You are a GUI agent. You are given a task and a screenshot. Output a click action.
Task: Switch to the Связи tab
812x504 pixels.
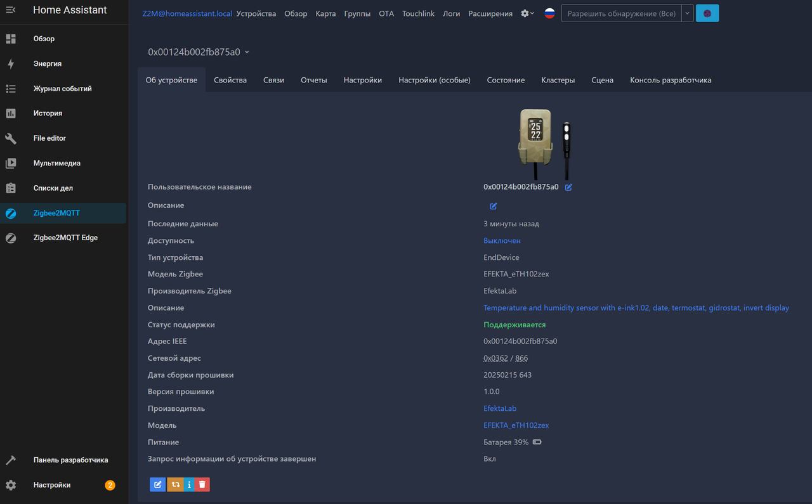pyautogui.click(x=274, y=80)
